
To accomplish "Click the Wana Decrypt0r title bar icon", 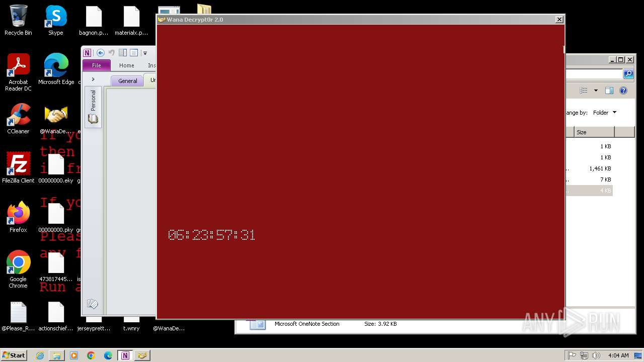I will [x=162, y=20].
